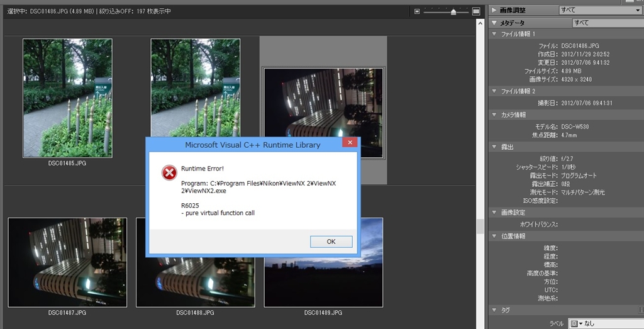Select thumbnail DSC01485.JPG
Image resolution: width=644 pixels, height=329 pixels.
coord(67,98)
